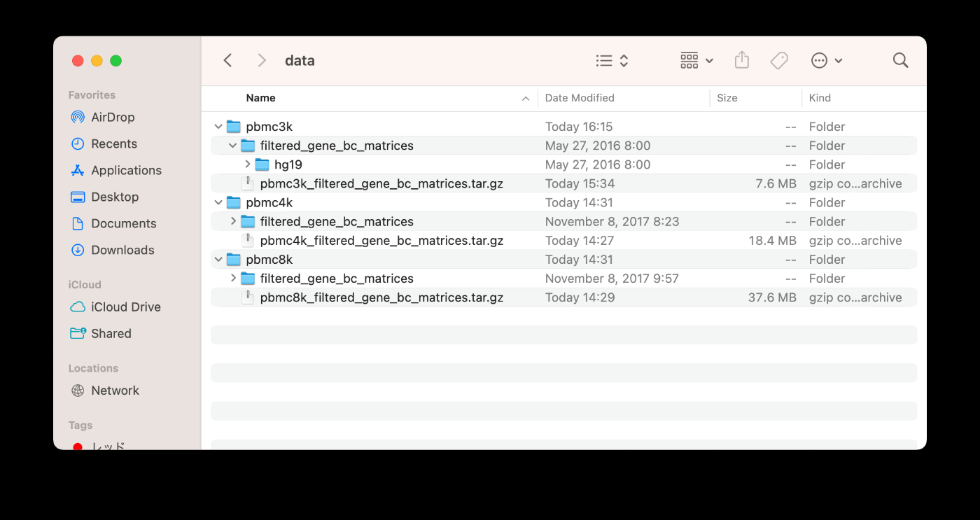
Task: Select the pbmc3k folder name
Action: pos(269,127)
